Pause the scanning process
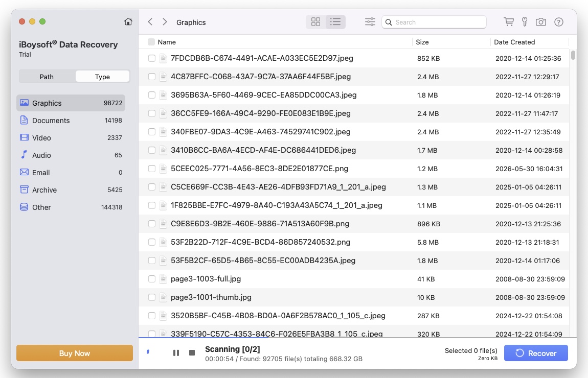This screenshot has height=378, width=588. [x=176, y=353]
